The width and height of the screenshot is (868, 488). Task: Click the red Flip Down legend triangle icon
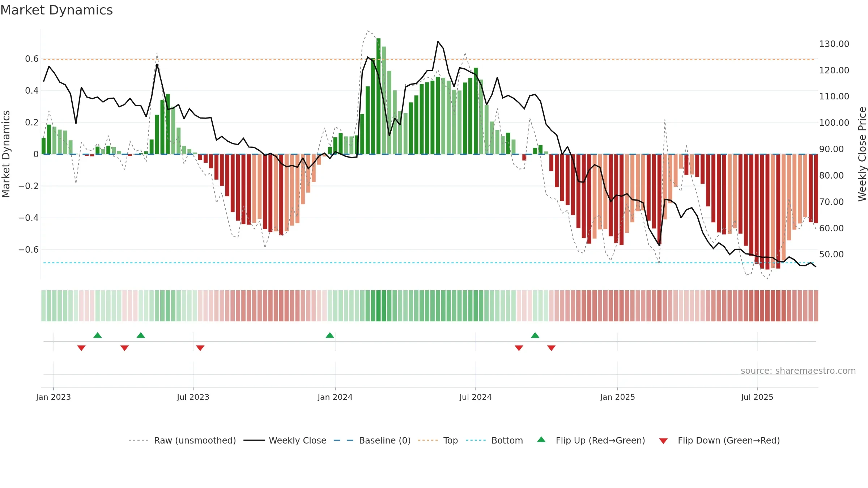point(663,441)
